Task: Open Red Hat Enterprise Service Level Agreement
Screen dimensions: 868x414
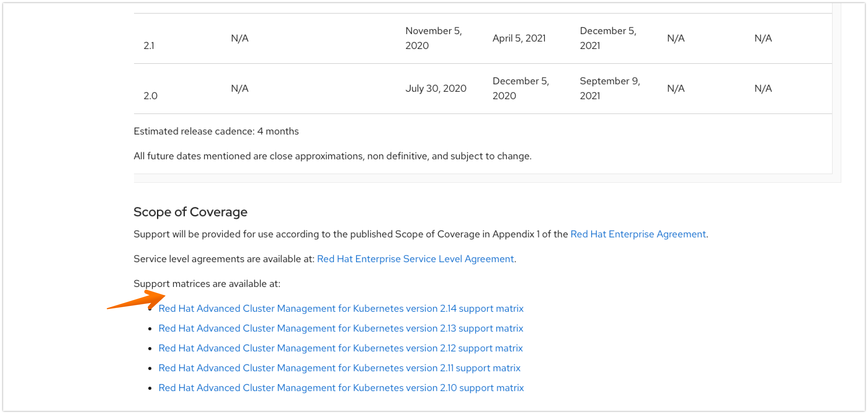Action: point(415,259)
